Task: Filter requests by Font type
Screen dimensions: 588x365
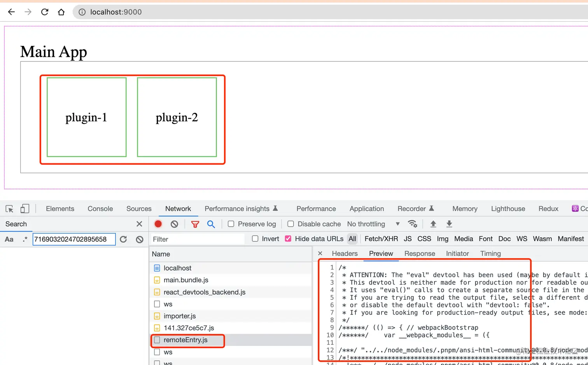Action: (x=486, y=239)
